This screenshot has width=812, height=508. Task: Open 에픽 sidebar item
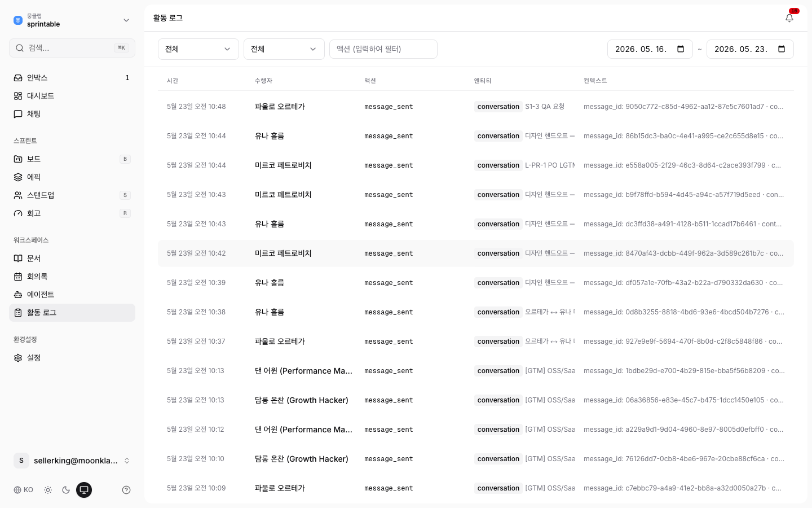tap(72, 177)
